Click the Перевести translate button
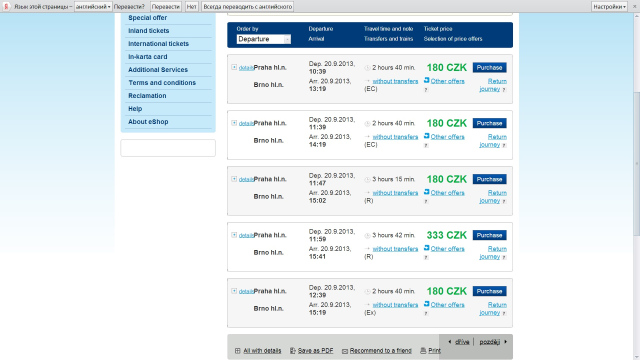This screenshot has height=360, width=640. click(x=166, y=7)
